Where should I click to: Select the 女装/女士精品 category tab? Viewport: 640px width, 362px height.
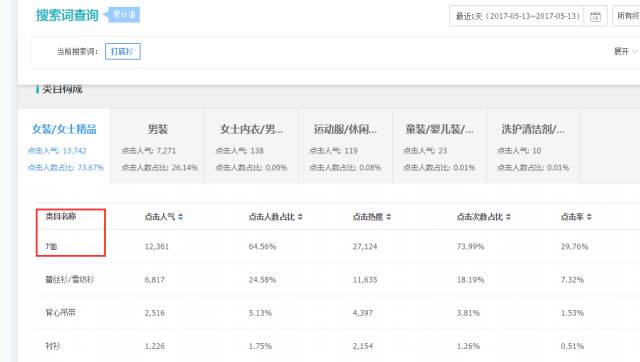pos(64,146)
